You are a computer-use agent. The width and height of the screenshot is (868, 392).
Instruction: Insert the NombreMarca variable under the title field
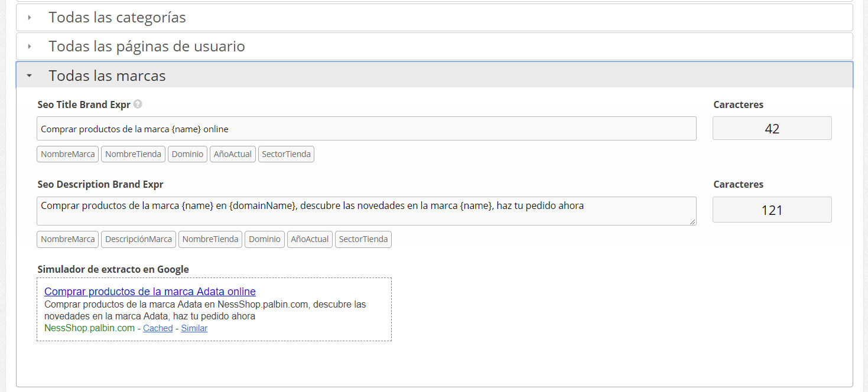click(67, 153)
